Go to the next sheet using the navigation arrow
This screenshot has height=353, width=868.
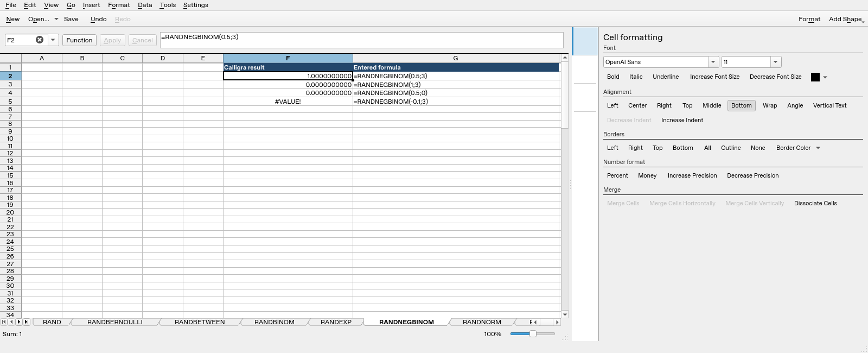(19, 322)
